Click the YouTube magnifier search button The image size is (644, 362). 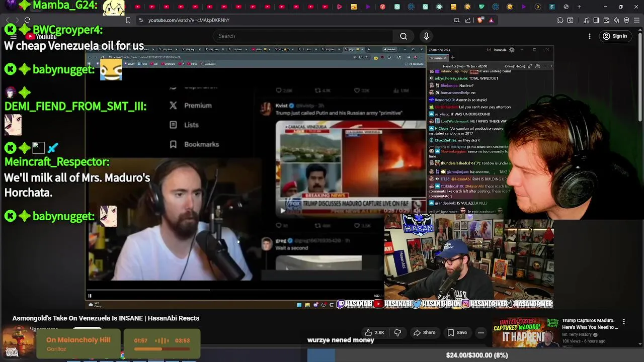coord(404,36)
